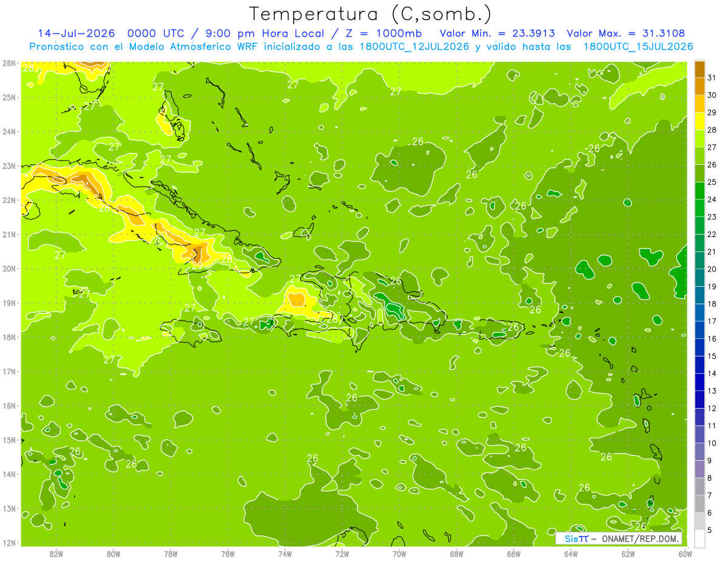This screenshot has width=728, height=562.
Task: Click legend swatch between 29 and 30
Action: tap(699, 104)
